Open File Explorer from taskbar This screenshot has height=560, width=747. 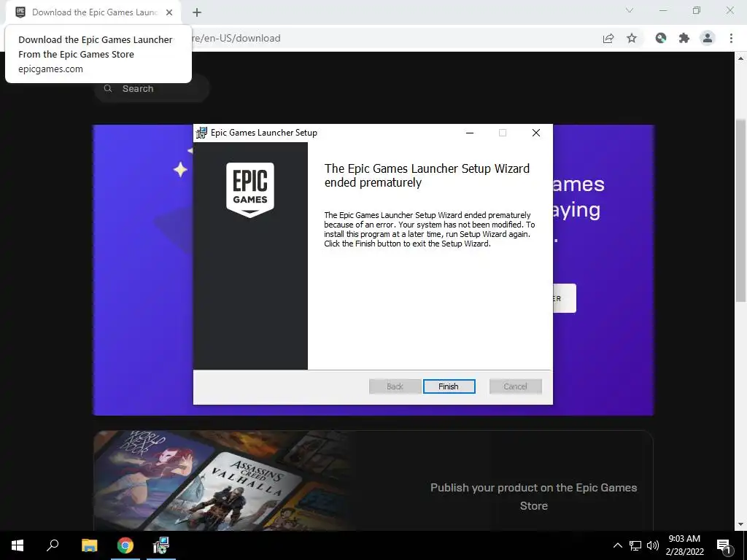point(89,545)
